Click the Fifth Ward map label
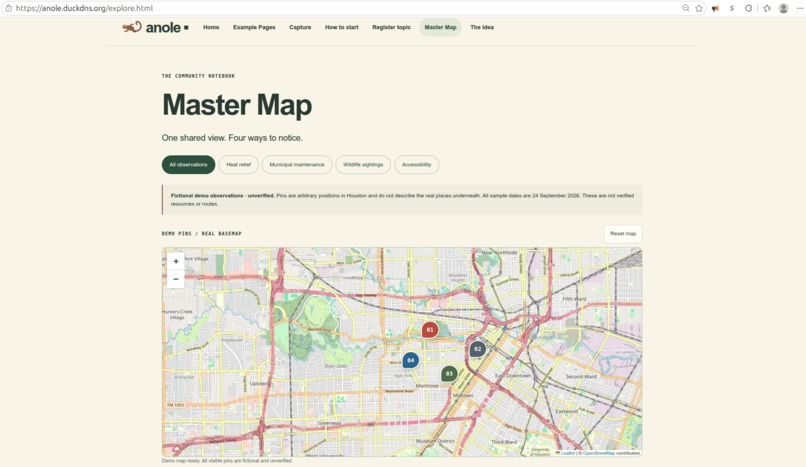Screen dimensions: 806x467 point(574,298)
